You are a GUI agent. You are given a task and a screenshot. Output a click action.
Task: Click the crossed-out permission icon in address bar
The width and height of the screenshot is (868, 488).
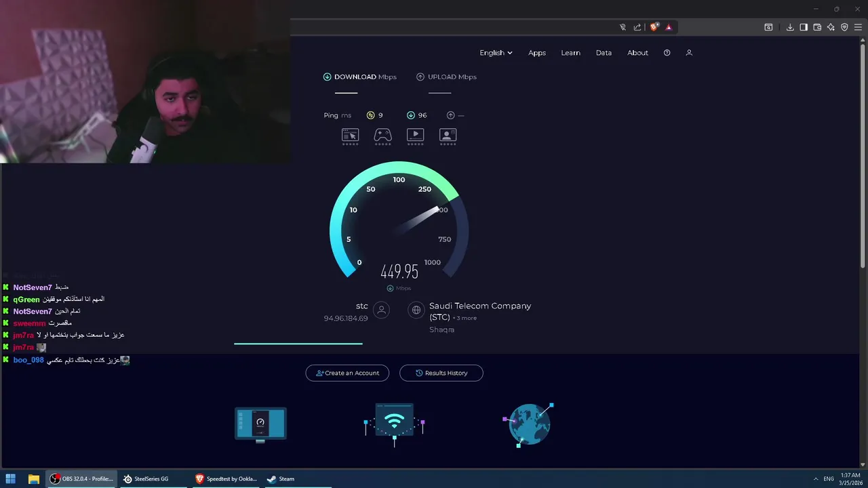tap(623, 27)
